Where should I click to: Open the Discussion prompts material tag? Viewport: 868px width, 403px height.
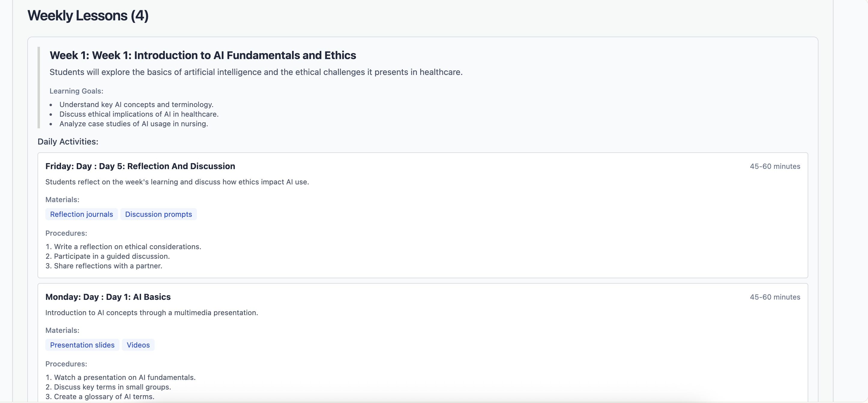coord(158,214)
